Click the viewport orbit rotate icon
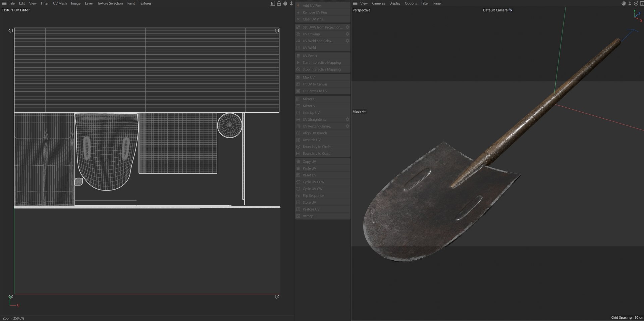The width and height of the screenshot is (644, 321). [x=636, y=3]
